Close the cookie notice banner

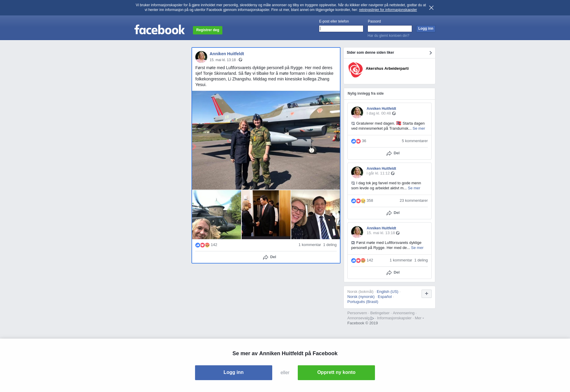431,8
